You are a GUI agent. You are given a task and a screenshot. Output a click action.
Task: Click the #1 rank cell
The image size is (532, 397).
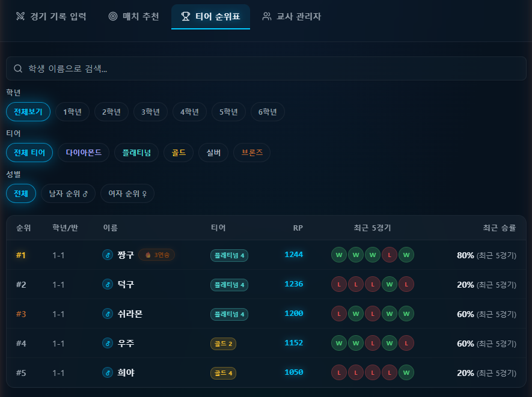pos(20,255)
